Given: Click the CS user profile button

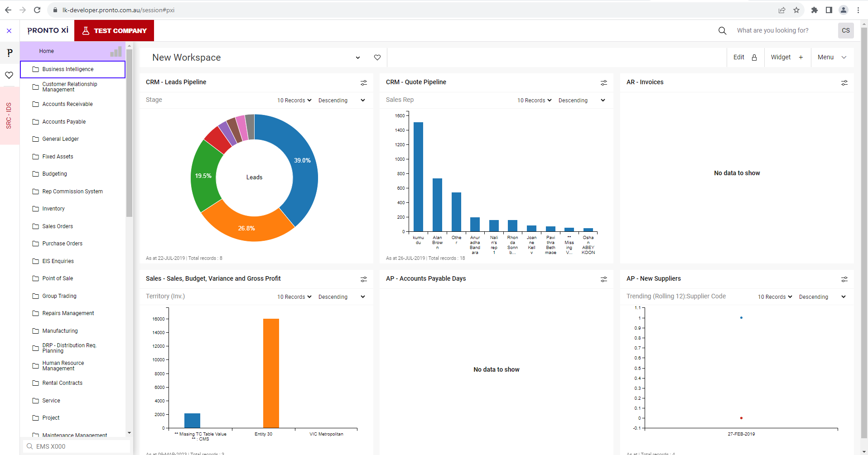Looking at the screenshot, I should [845, 31].
